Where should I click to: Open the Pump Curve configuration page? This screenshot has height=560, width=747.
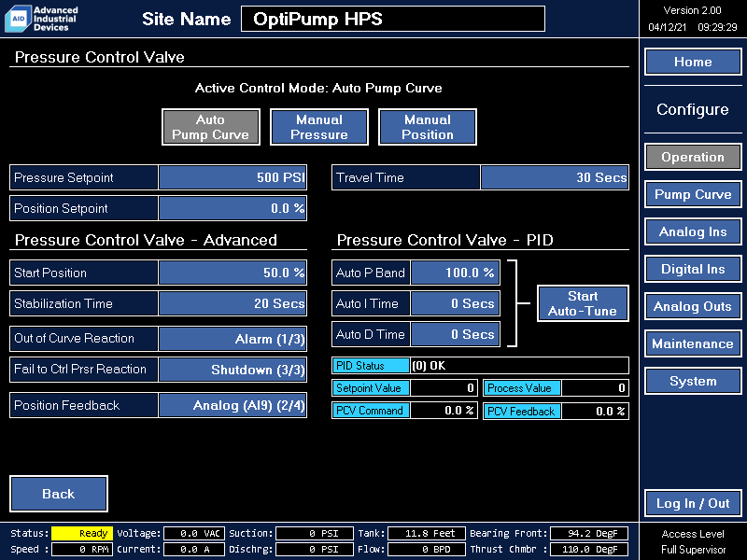[x=693, y=194]
